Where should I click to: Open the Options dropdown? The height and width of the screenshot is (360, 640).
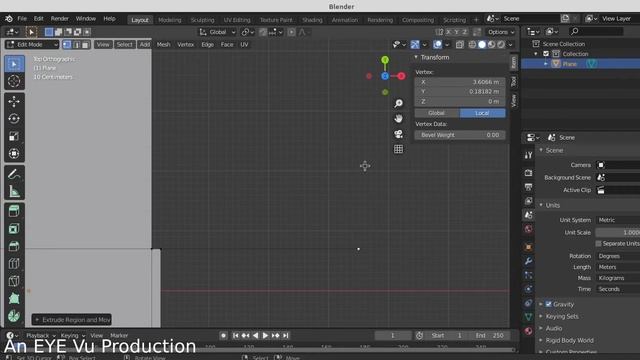tap(501, 32)
